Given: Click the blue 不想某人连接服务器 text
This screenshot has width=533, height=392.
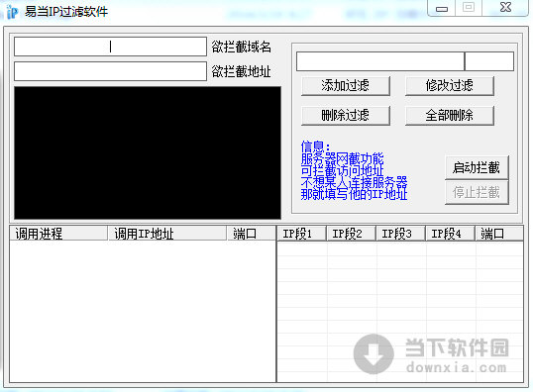Looking at the screenshot, I should pyautogui.click(x=355, y=182).
